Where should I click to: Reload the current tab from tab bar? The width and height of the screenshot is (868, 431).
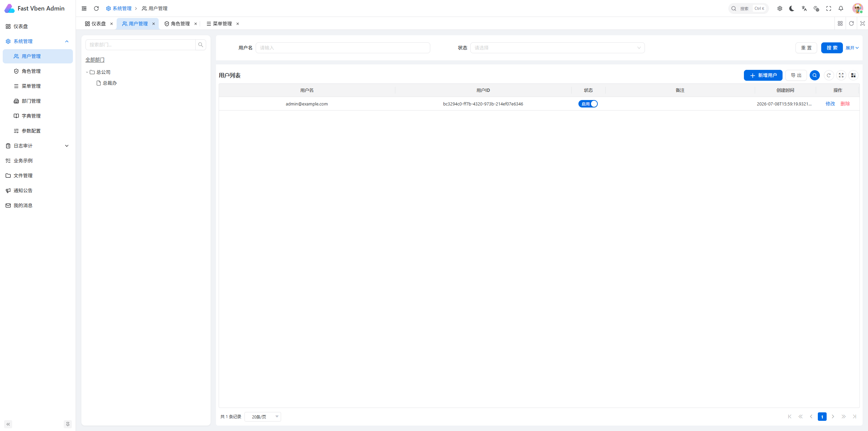click(851, 23)
